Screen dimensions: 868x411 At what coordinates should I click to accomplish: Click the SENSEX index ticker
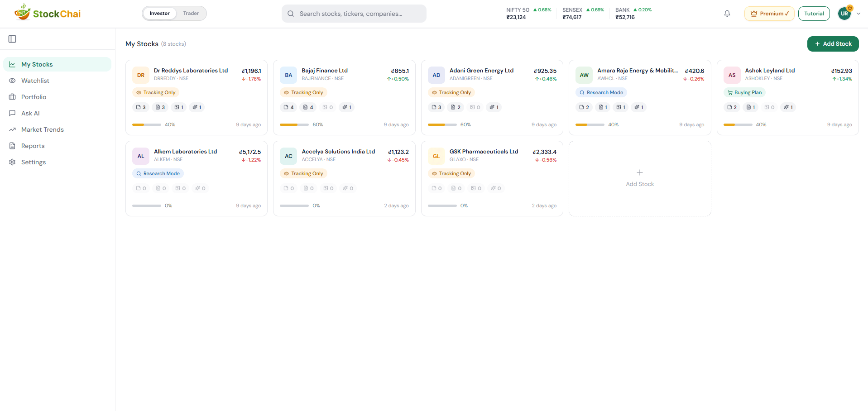click(x=583, y=14)
